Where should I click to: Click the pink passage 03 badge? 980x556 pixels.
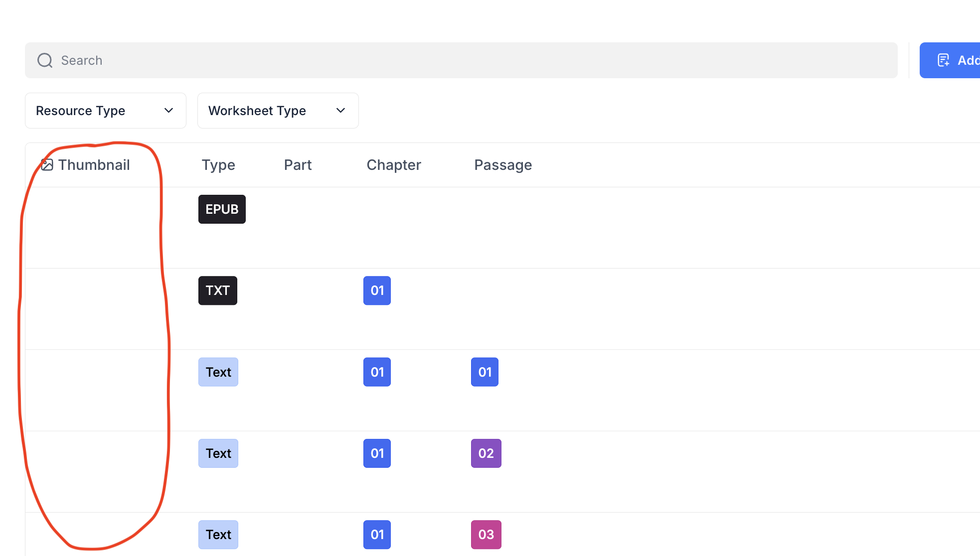coord(486,535)
